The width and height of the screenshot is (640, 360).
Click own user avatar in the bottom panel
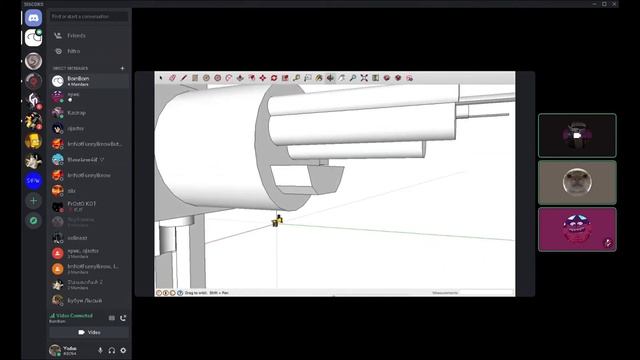point(55,350)
